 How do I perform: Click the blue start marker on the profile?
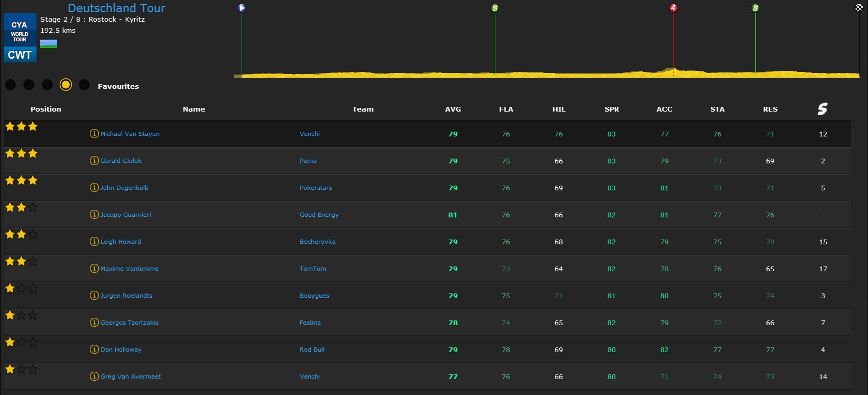pyautogui.click(x=242, y=8)
